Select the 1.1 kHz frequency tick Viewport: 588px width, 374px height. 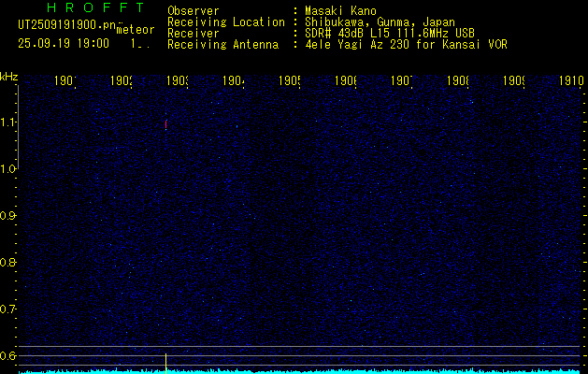8,122
